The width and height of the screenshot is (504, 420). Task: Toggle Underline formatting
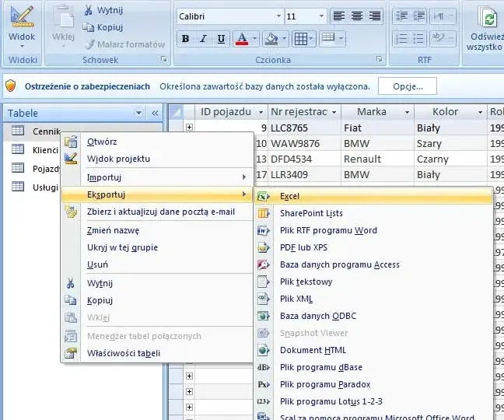221,39
